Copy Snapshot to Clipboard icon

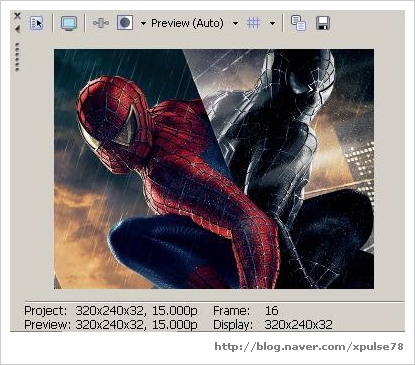[x=298, y=23]
